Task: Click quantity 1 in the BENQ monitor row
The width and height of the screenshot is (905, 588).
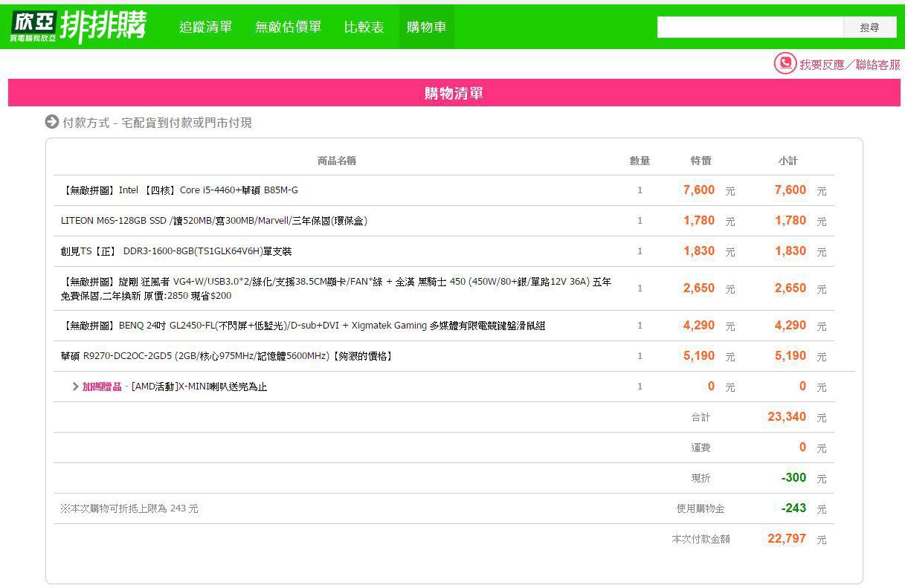Action: pos(640,326)
